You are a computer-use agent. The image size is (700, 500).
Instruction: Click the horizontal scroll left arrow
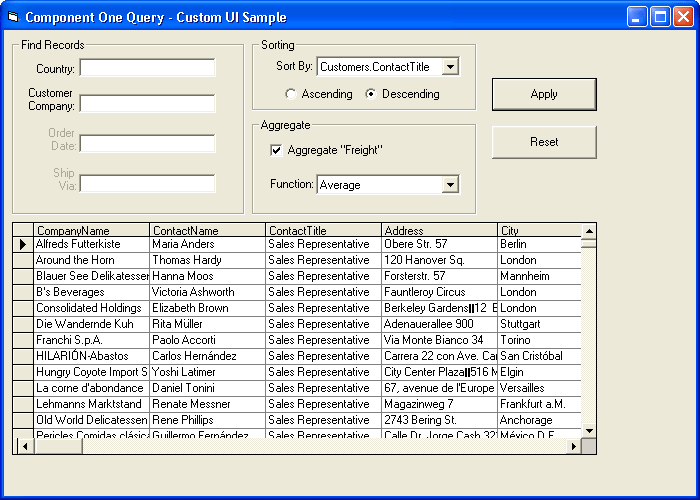pos(20,446)
